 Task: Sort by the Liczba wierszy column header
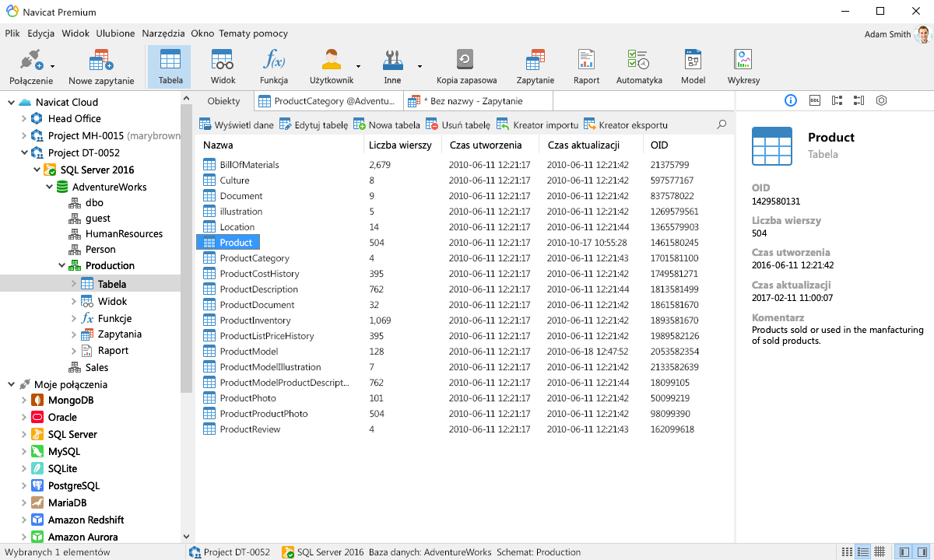pyautogui.click(x=402, y=145)
